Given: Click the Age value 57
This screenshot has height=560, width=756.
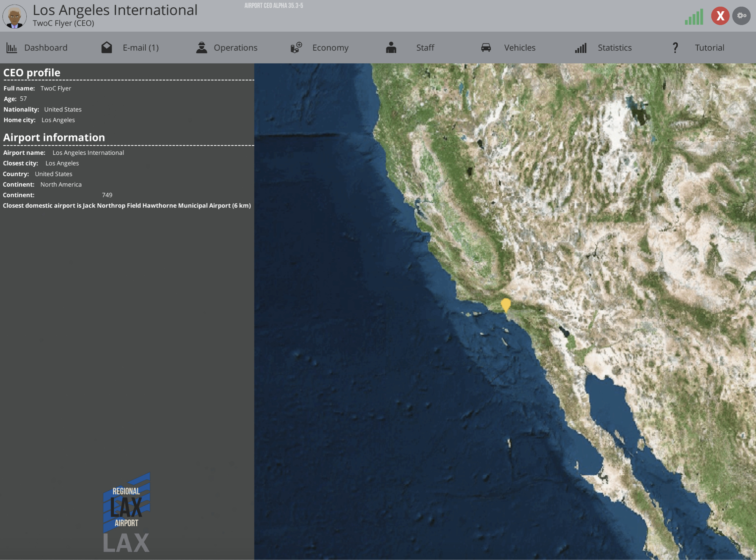Looking at the screenshot, I should pyautogui.click(x=23, y=99).
